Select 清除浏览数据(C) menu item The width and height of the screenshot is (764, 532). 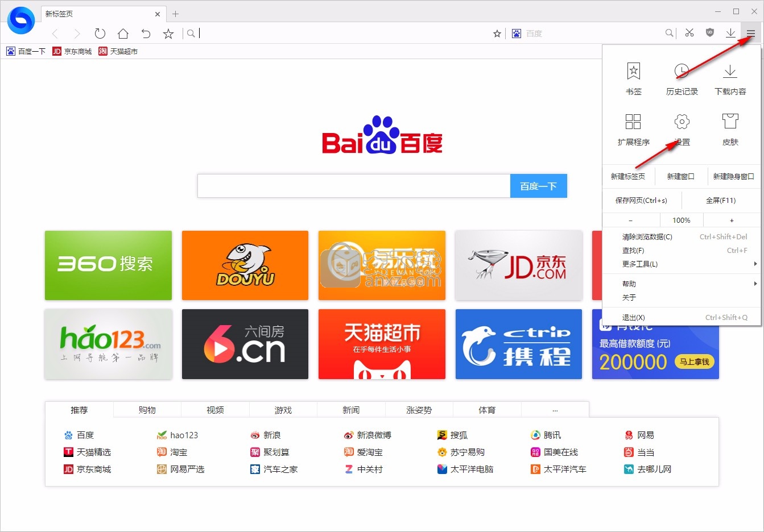pos(682,236)
